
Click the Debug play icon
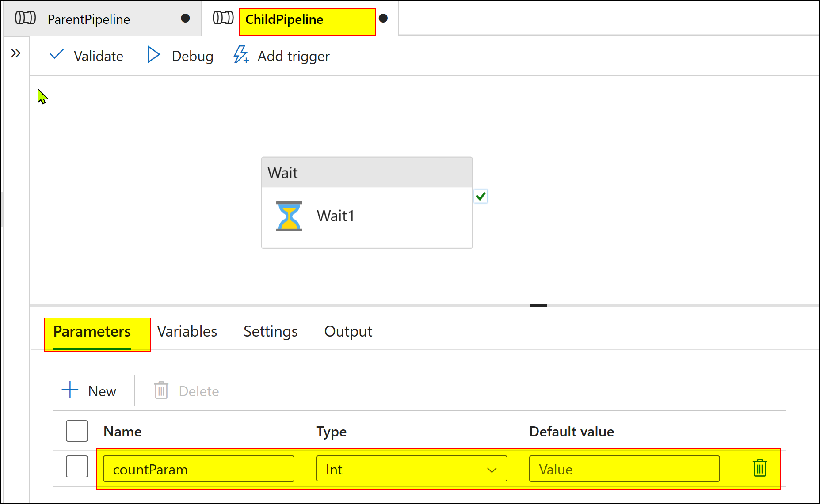point(153,55)
